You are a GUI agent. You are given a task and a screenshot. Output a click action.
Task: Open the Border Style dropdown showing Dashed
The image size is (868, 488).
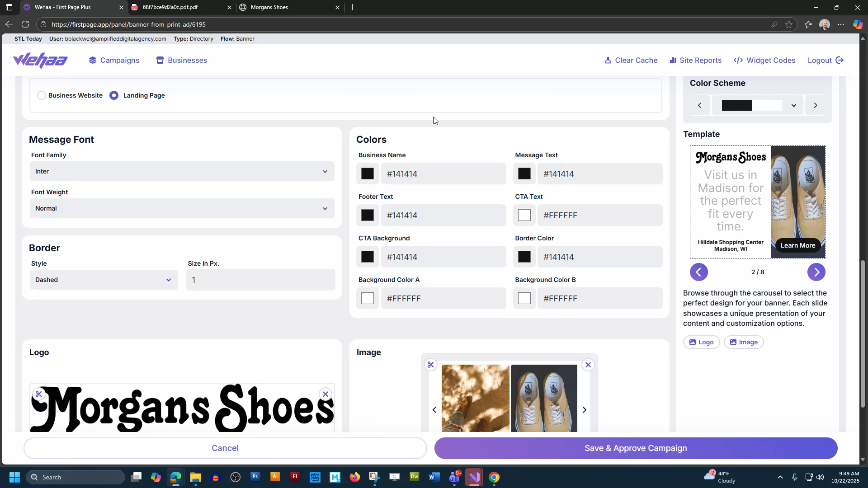click(103, 279)
